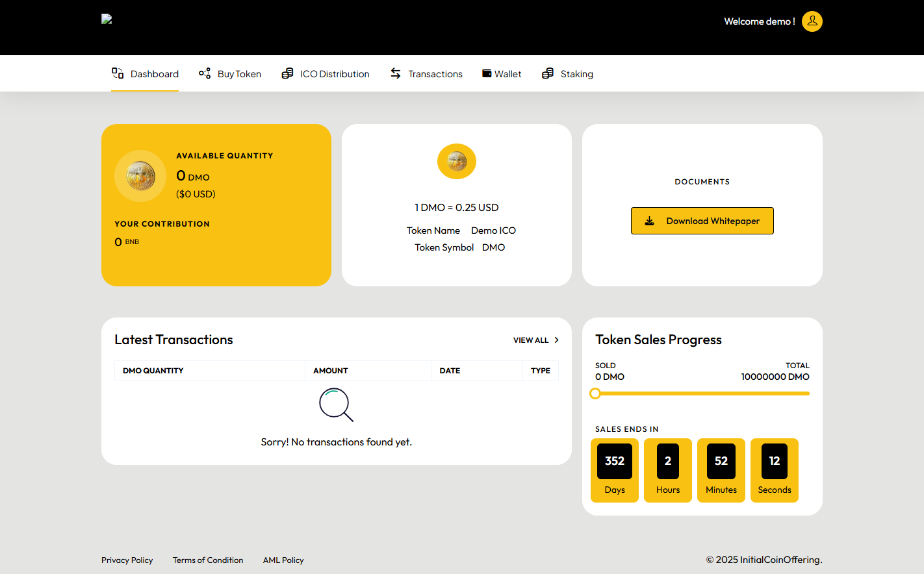This screenshot has width=924, height=574.
Task: Click the coin icon in Available Quantity card
Action: click(x=140, y=176)
